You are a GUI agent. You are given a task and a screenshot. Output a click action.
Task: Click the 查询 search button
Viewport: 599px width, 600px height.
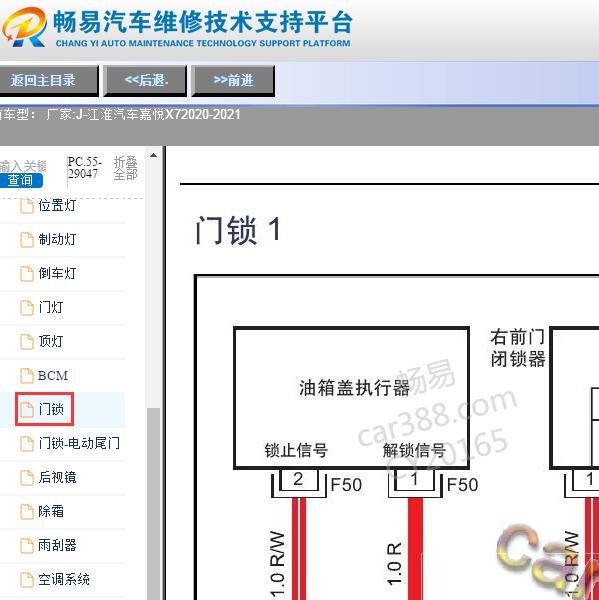(x=21, y=180)
